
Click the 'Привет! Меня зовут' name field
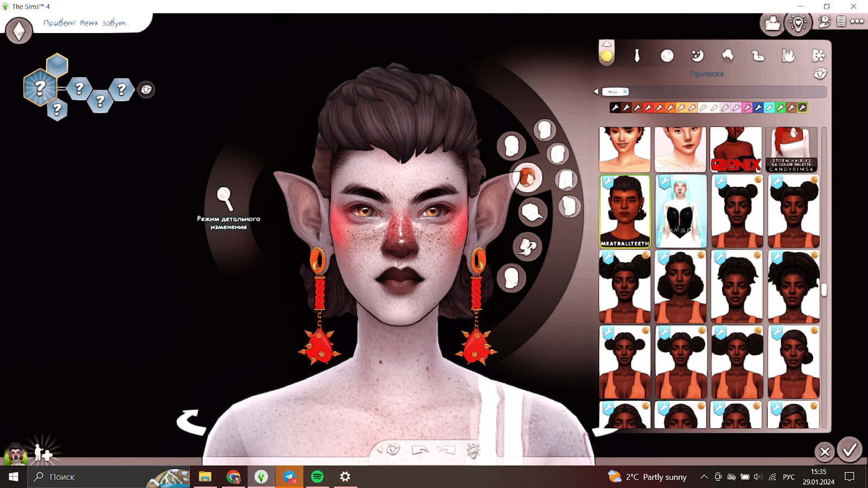(x=86, y=23)
